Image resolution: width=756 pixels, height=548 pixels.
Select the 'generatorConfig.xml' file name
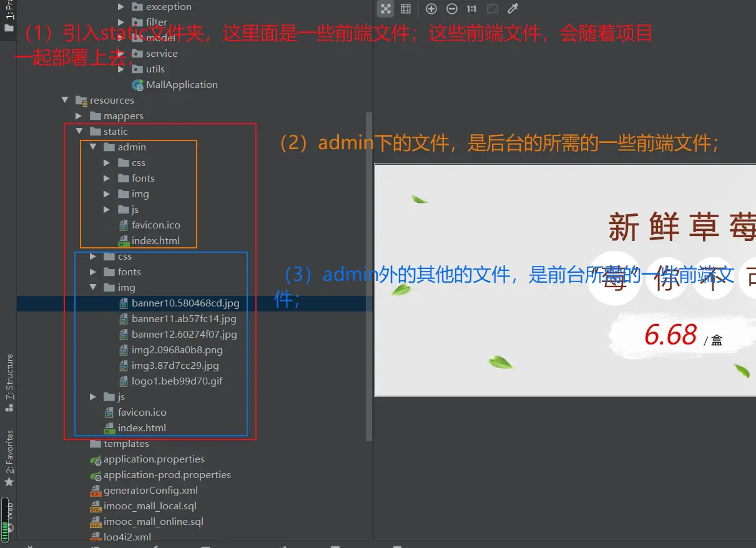(x=150, y=491)
